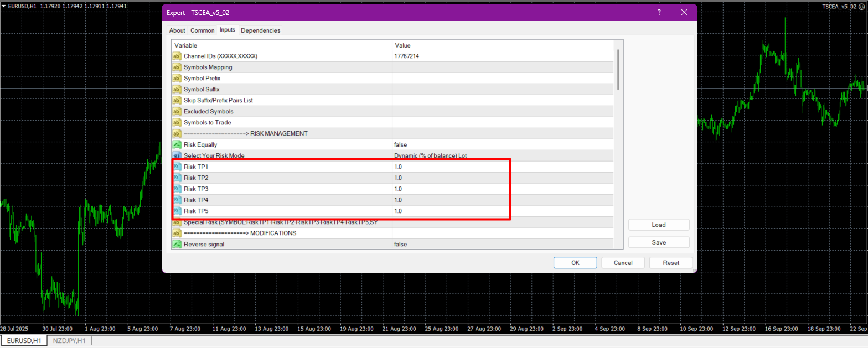Click the Reverse signal boolean icon
This screenshot has height=348, width=868.
click(177, 245)
